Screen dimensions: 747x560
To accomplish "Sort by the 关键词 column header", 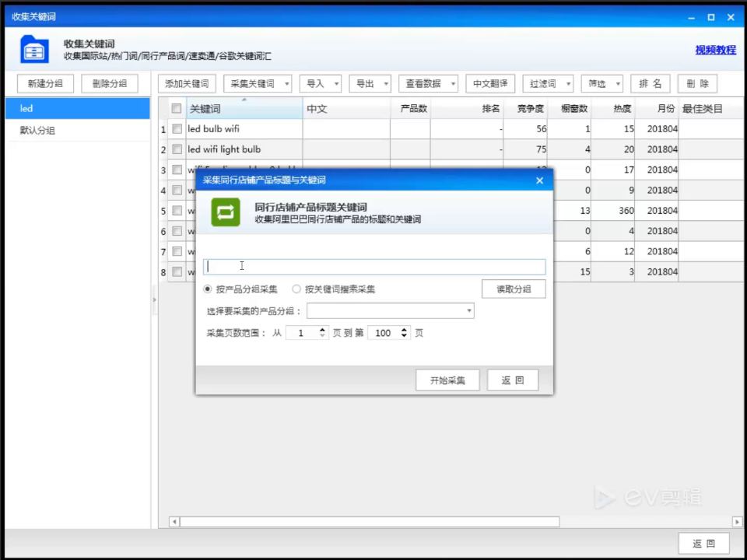I will (244, 109).
